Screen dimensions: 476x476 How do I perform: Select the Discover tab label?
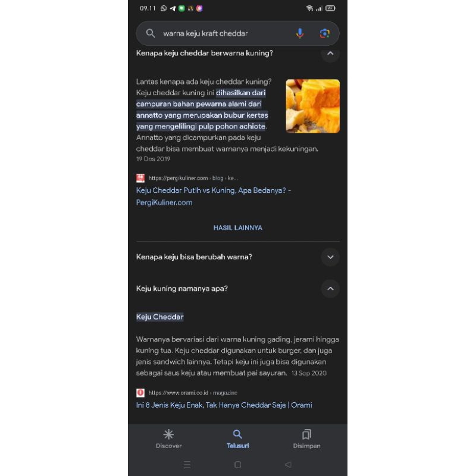click(x=168, y=446)
